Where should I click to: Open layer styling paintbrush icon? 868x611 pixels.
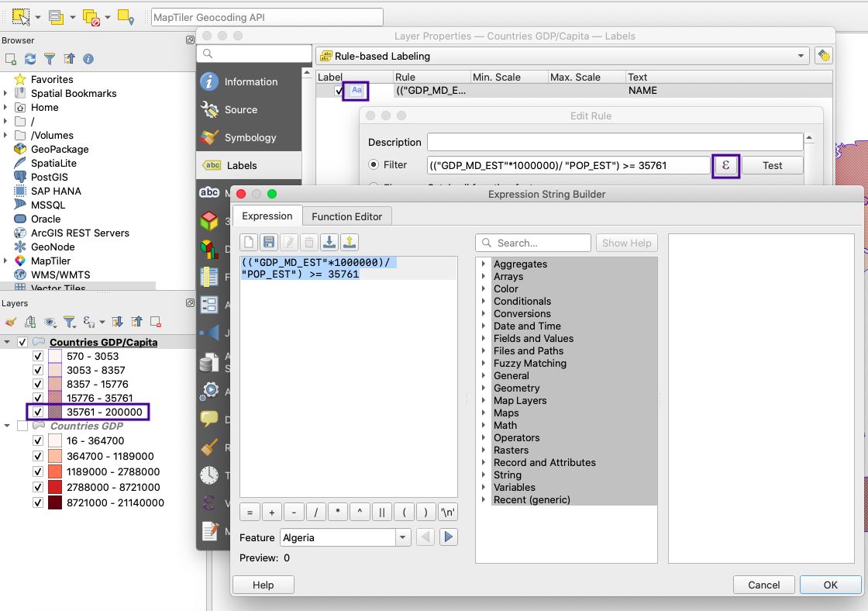[x=11, y=322]
